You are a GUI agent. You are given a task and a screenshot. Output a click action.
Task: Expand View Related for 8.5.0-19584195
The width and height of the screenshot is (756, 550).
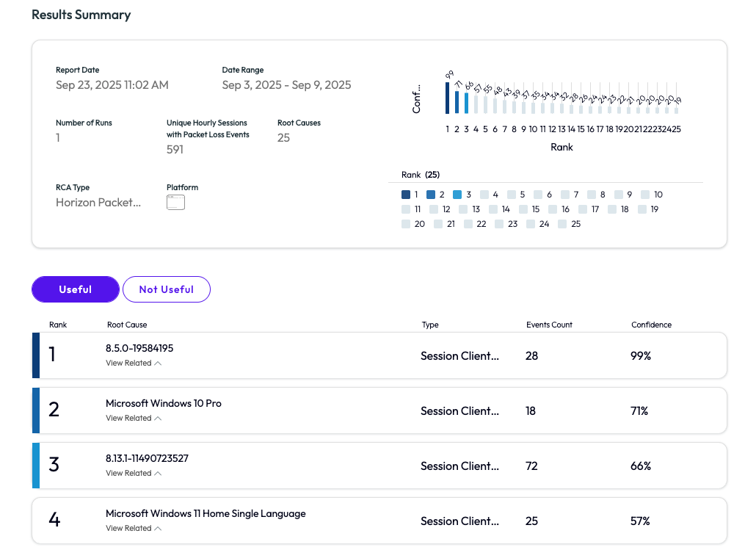tap(133, 363)
